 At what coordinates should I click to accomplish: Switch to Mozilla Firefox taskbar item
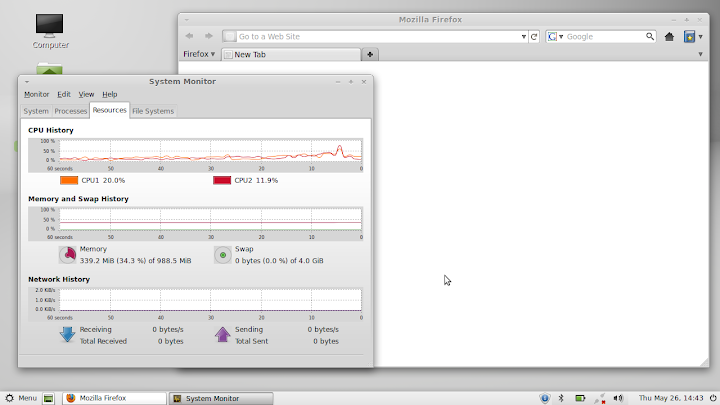[x=114, y=398]
